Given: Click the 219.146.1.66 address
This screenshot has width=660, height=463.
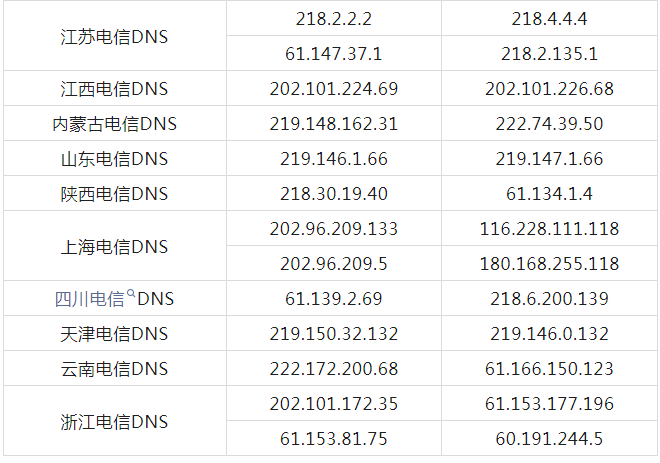Looking at the screenshot, I should [334, 159].
